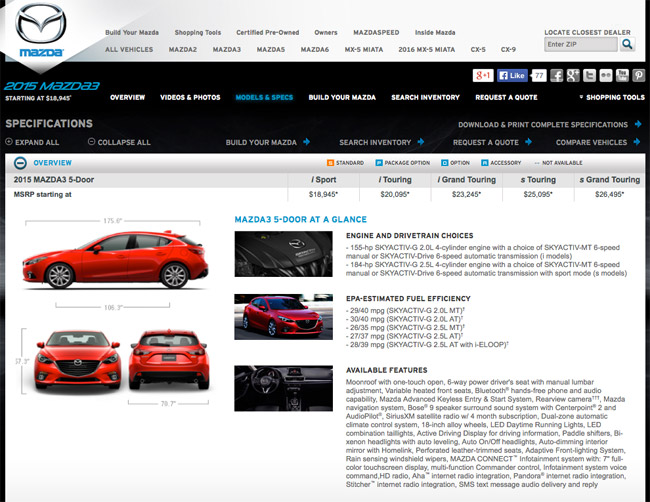Open the Shopping Tools dropdown in black bar
The width and height of the screenshot is (650, 502).
(612, 97)
